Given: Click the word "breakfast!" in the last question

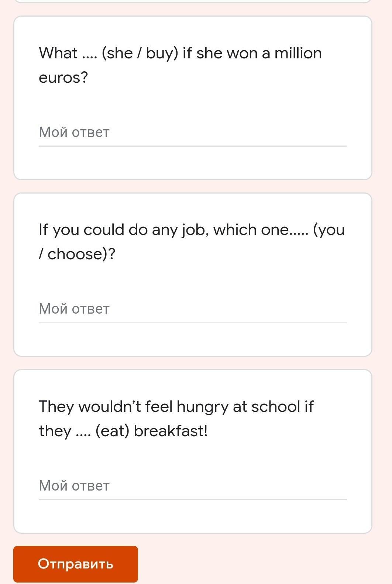Looking at the screenshot, I should tap(171, 431).
